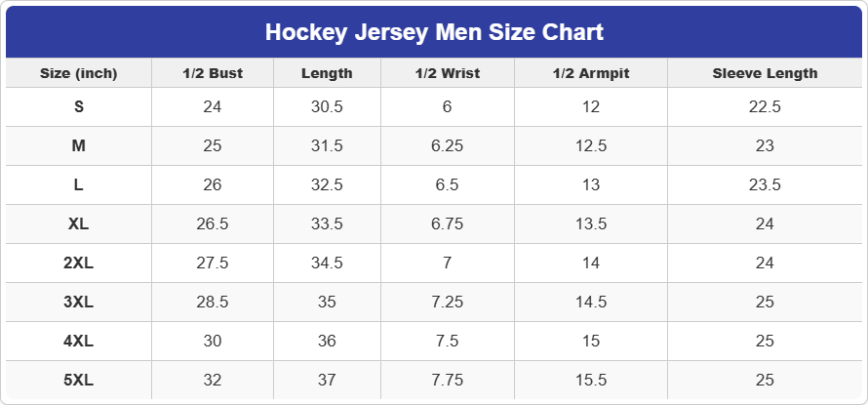
Task: Click the 1/2 Armpit column header
Action: 590,73
